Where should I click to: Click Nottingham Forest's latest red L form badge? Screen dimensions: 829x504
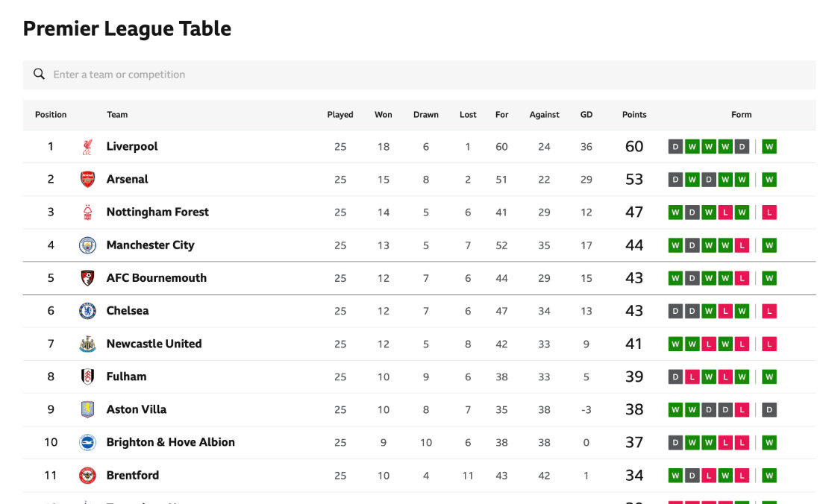pyautogui.click(x=769, y=212)
